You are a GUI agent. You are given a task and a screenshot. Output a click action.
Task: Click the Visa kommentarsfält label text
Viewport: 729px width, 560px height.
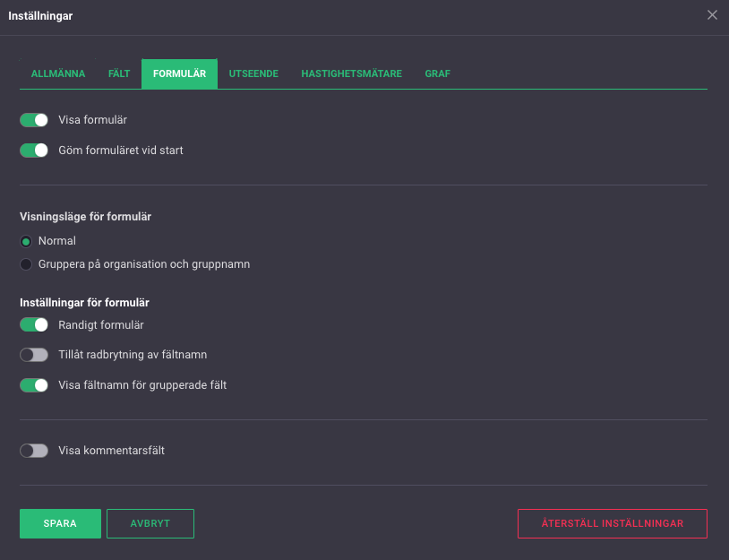(x=111, y=451)
